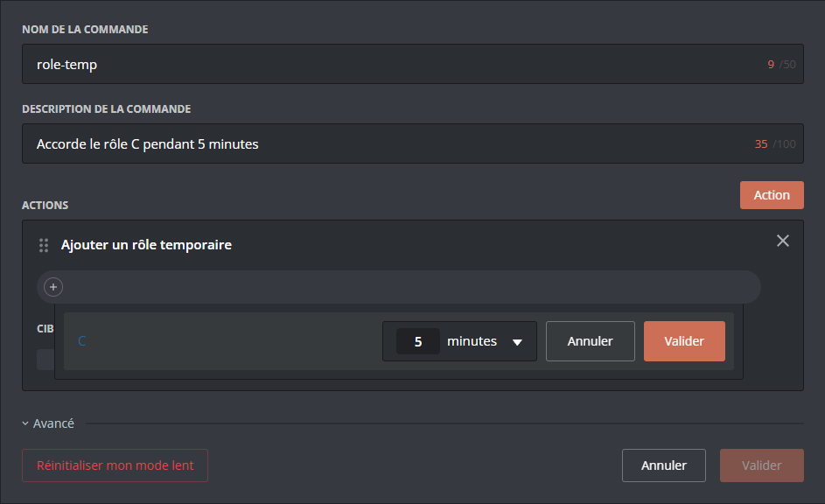This screenshot has height=504, width=825.
Task: Select the minutes duration unit label
Action: click(x=472, y=341)
